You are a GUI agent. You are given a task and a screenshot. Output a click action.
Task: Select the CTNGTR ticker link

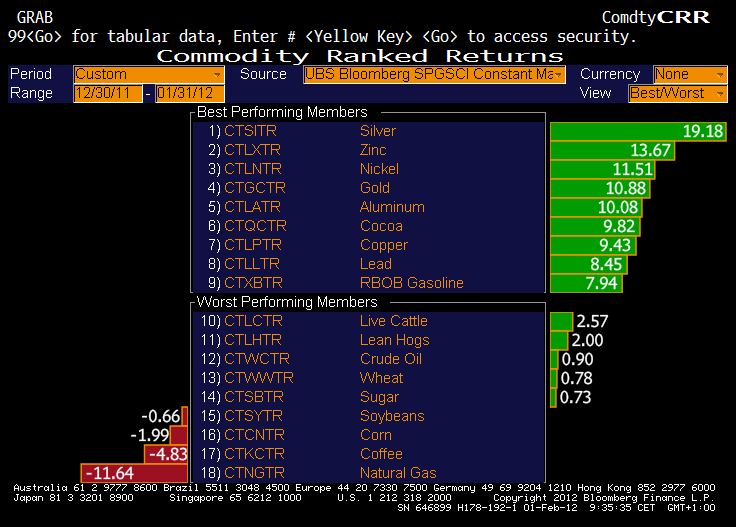[x=254, y=473]
